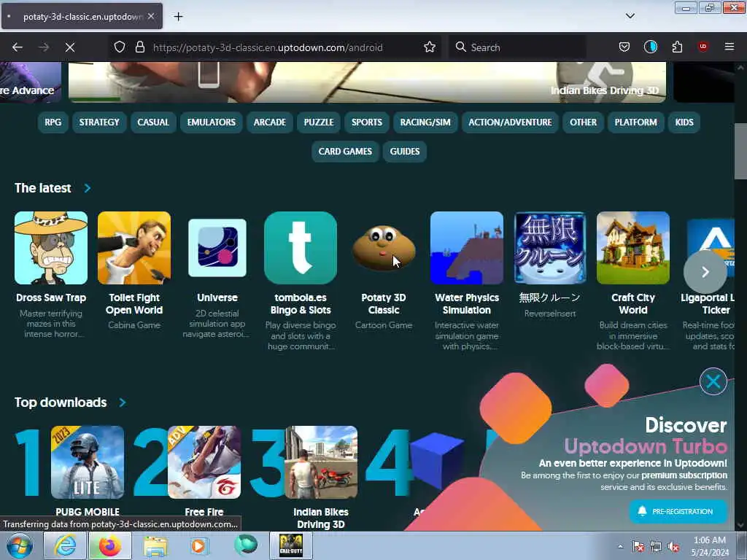Show hidden system tray icons
Screen dimensions: 747x560
(620, 547)
